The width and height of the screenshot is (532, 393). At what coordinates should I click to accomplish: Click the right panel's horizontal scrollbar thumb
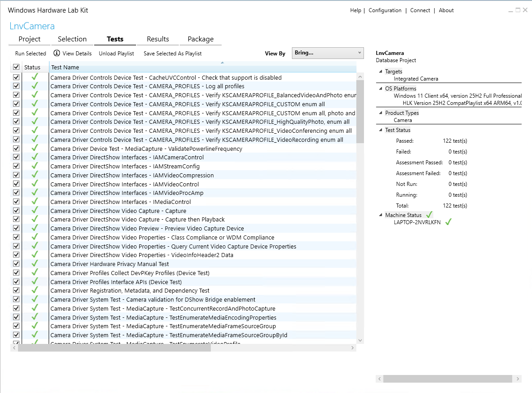tap(447, 379)
